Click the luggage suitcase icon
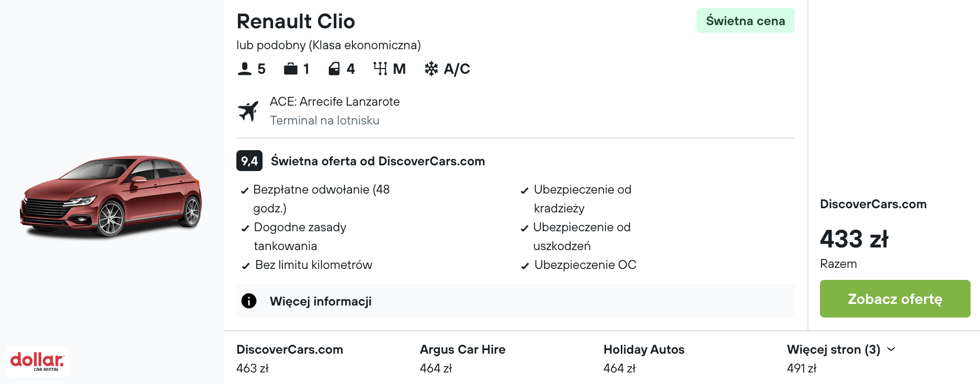This screenshot has height=384, width=980. [290, 69]
